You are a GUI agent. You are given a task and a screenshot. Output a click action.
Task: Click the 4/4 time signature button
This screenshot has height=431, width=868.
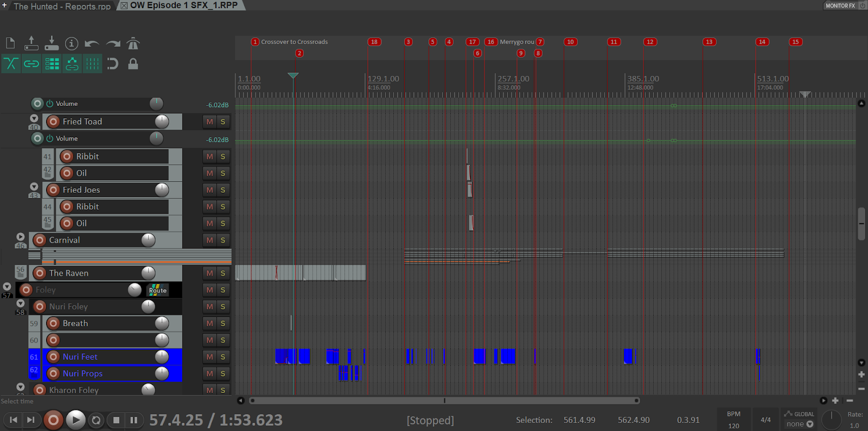click(x=765, y=420)
